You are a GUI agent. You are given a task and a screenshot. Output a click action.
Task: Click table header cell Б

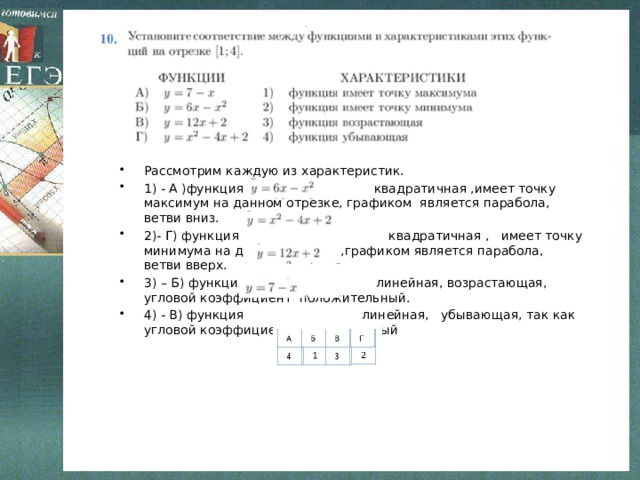click(313, 338)
